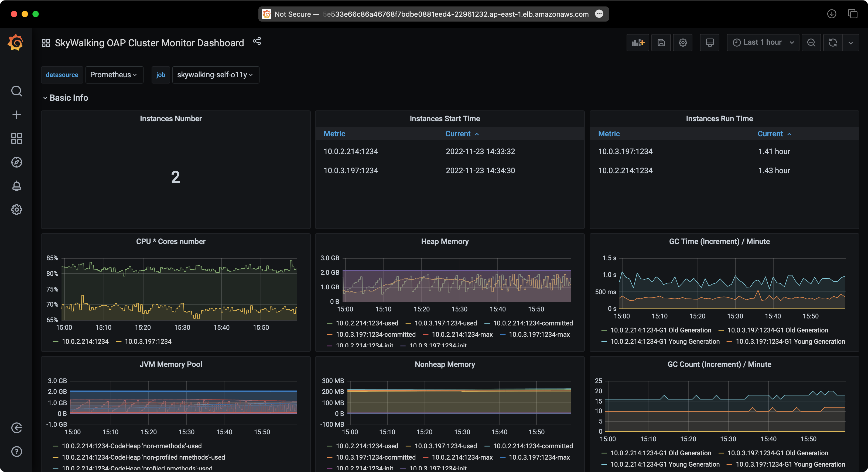The height and width of the screenshot is (472, 868).
Task: Toggle 10.0.2.214:1234-G1 Old Generation in GC Time legend
Action: pyautogui.click(x=660, y=330)
